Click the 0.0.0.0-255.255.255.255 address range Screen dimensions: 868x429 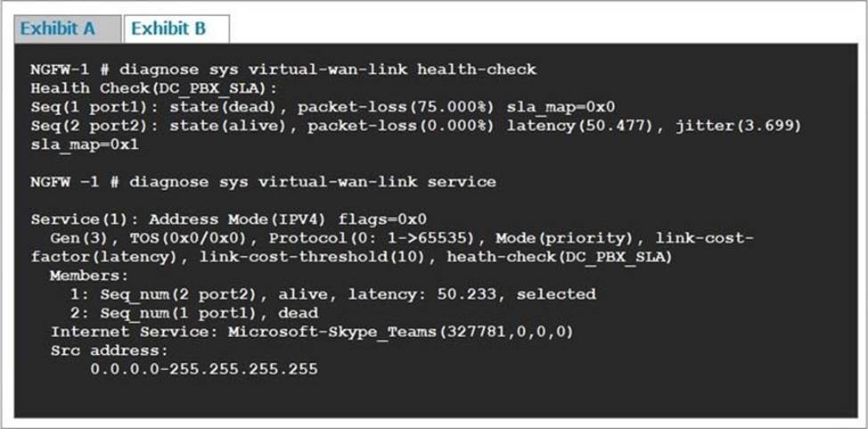(203, 368)
